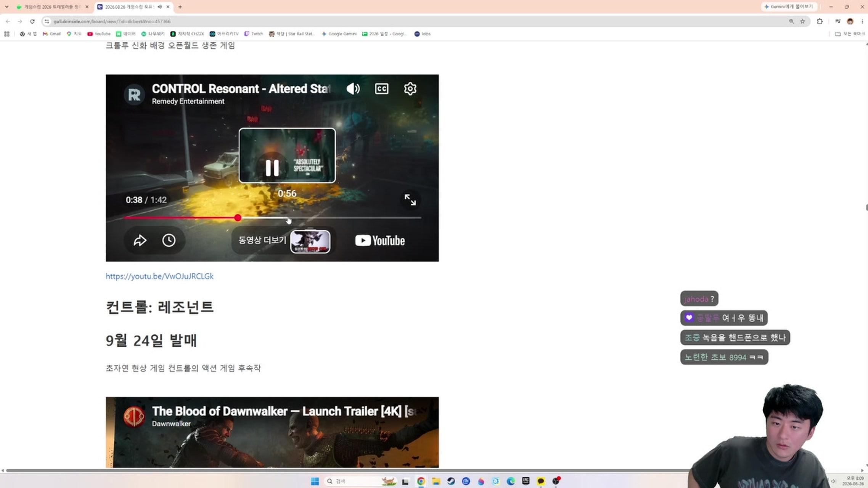Click the YouTube logo in the player
Viewport: 868px width, 488px height.
[x=380, y=241]
